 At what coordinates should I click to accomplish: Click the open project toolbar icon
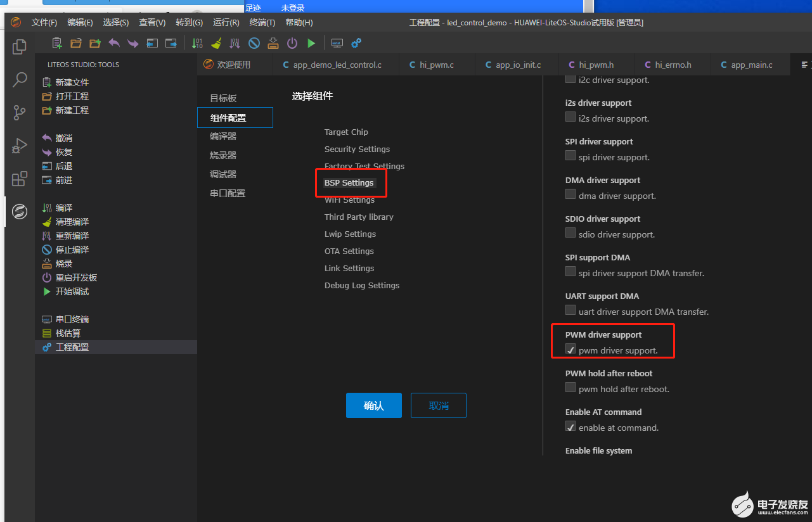(76, 43)
